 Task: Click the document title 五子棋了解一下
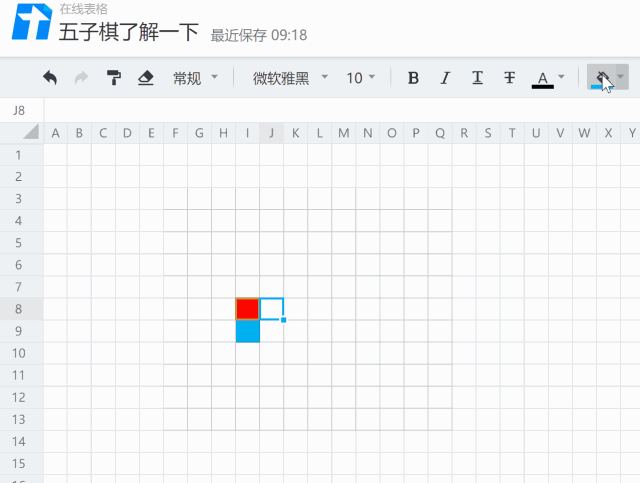point(128,33)
